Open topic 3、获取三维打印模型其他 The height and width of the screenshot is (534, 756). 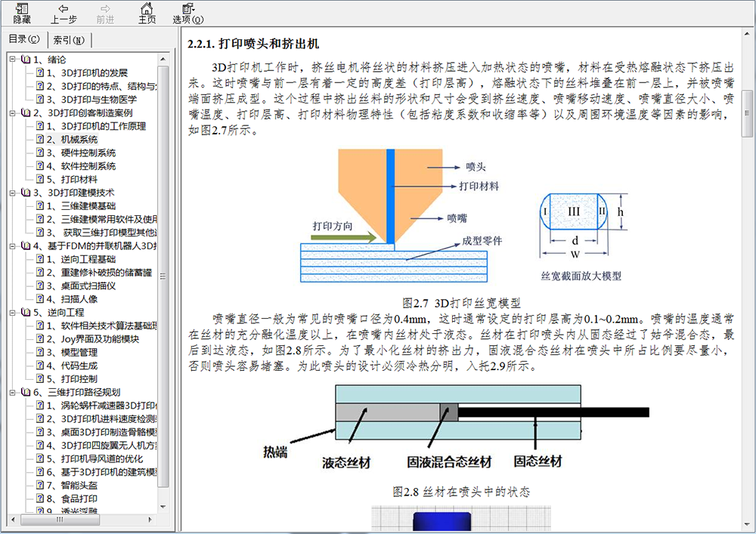click(x=102, y=233)
